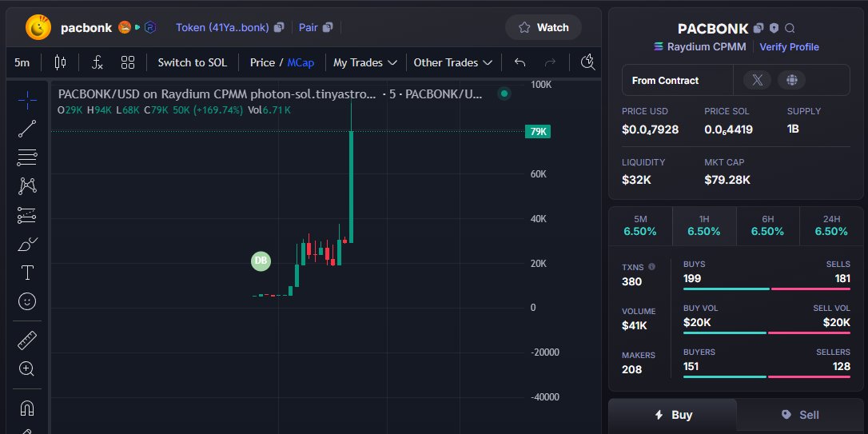Image resolution: width=868 pixels, height=434 pixels.
Task: Switch to the Sell tab
Action: point(800,415)
